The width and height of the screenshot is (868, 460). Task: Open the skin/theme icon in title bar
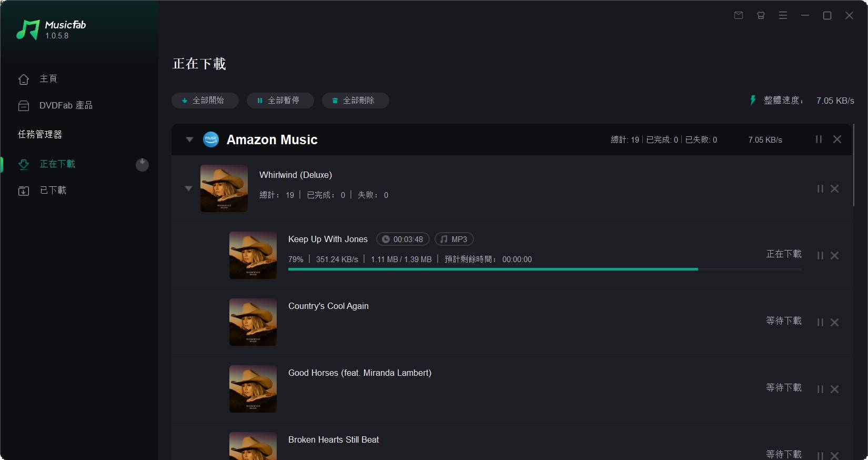(761, 15)
